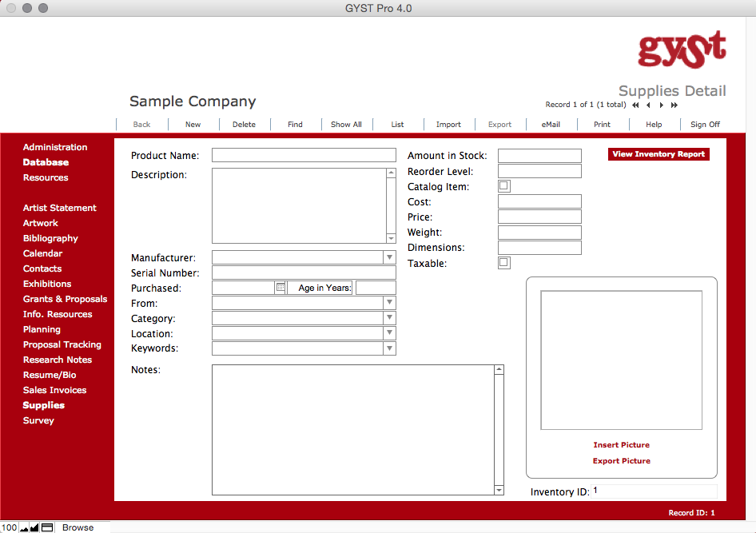Check the Taxable checkbox
This screenshot has height=533, width=756.
(x=503, y=263)
